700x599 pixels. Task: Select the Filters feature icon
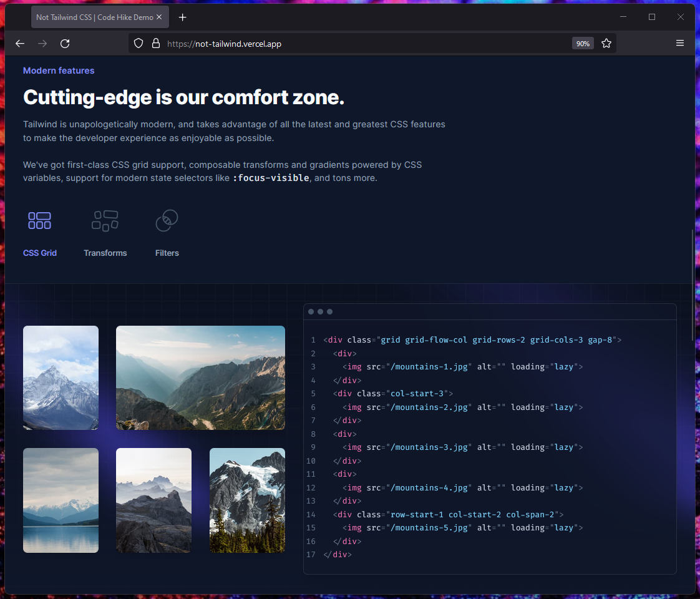tap(167, 220)
